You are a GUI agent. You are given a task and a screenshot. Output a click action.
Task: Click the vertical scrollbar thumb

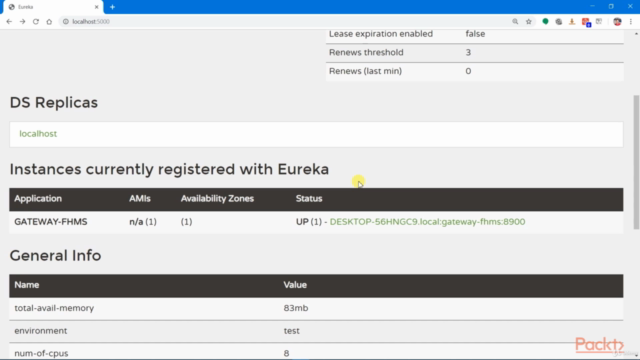tap(636, 162)
